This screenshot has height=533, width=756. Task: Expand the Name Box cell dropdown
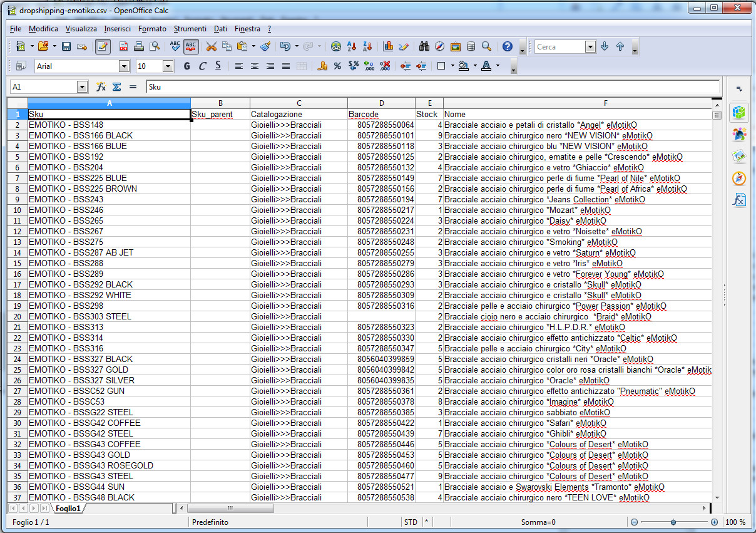(x=82, y=87)
